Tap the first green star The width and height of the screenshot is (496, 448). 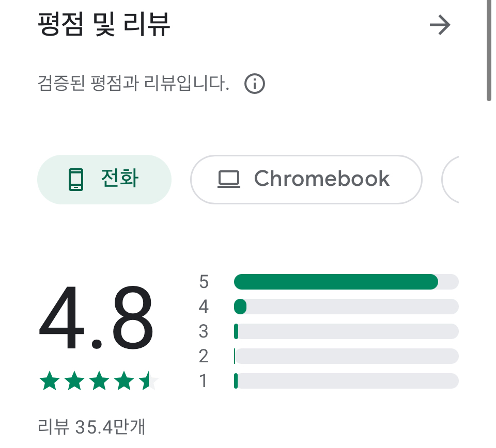[50, 381]
